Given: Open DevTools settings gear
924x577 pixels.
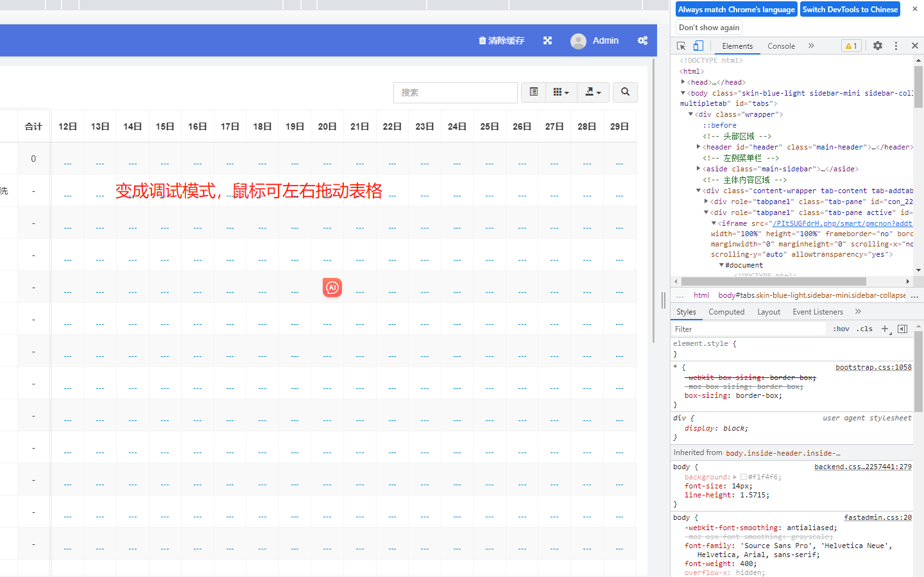Looking at the screenshot, I should click(878, 46).
